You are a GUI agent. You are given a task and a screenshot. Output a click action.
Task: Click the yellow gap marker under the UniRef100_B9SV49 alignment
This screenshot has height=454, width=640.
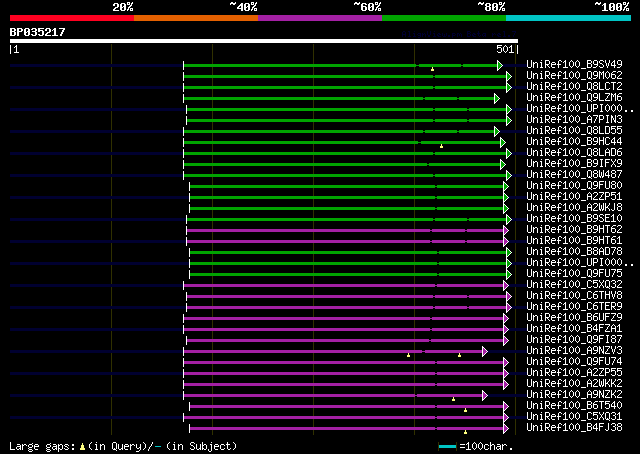(432, 69)
